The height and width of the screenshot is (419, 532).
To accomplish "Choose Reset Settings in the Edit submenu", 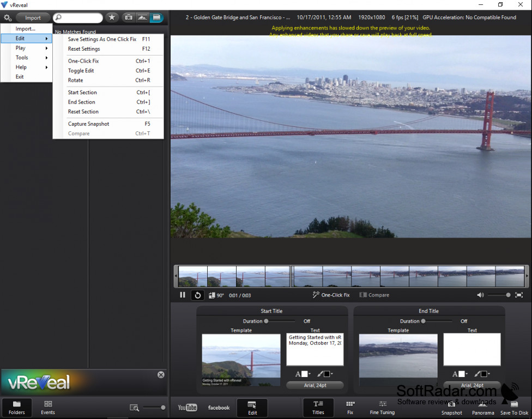I will click(x=108, y=49).
